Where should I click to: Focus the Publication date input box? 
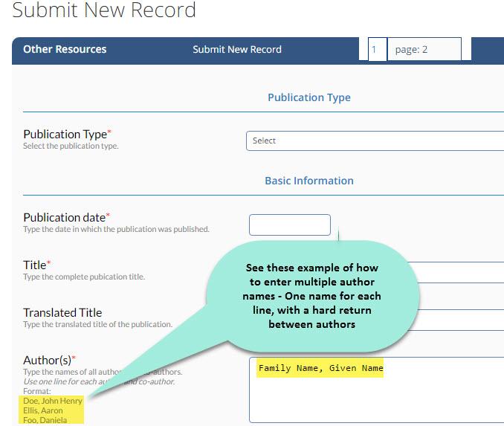(289, 225)
